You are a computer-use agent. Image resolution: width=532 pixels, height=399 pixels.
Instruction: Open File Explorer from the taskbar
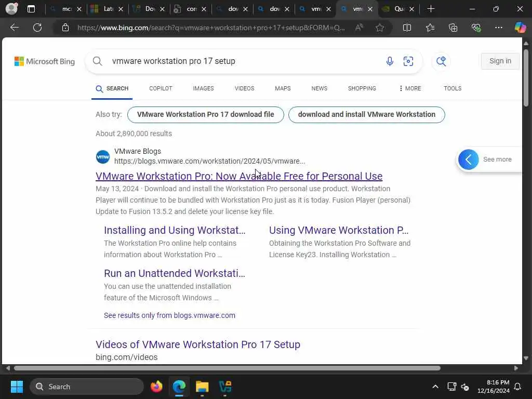click(x=202, y=387)
